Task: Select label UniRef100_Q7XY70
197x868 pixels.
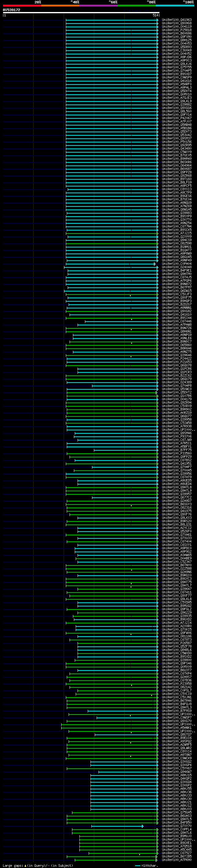Action: (176, 826)
